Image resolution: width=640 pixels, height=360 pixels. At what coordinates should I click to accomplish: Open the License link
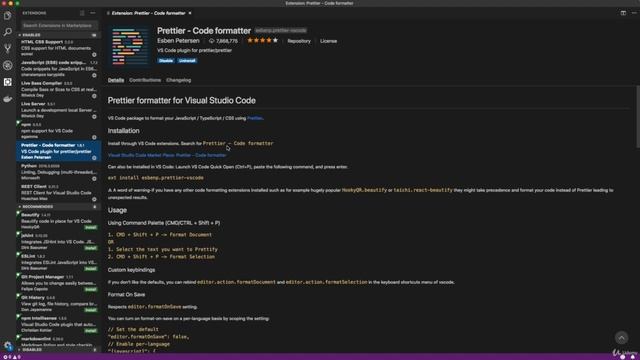click(x=329, y=41)
